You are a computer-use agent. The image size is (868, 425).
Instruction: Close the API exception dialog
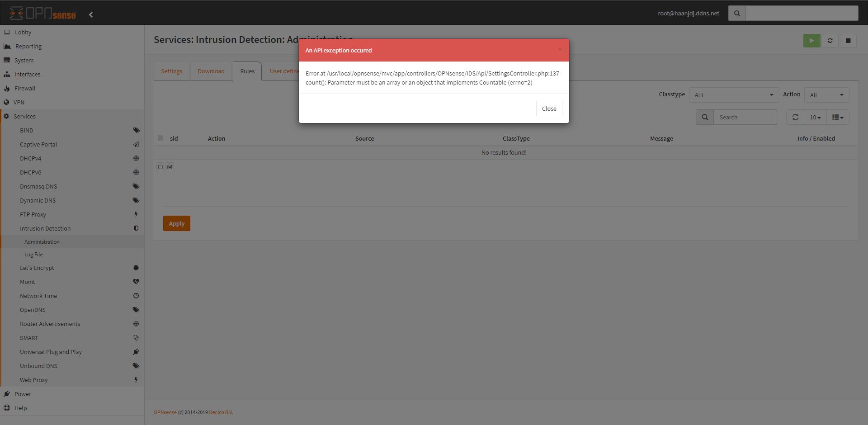coord(549,109)
